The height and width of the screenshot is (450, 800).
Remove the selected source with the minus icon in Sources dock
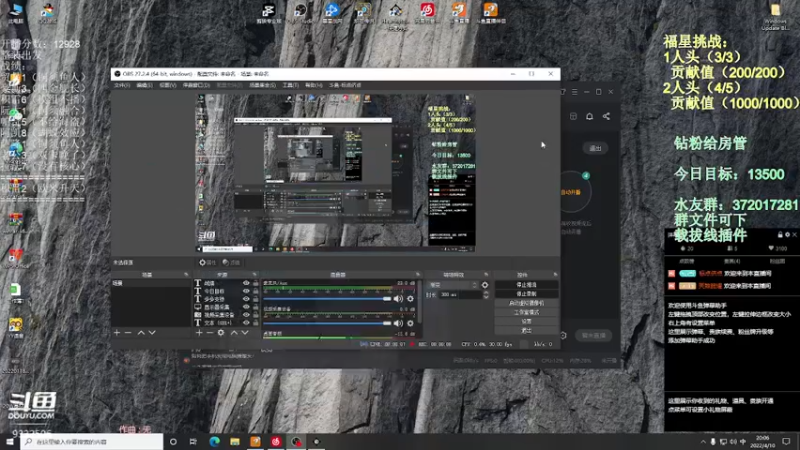tap(209, 333)
